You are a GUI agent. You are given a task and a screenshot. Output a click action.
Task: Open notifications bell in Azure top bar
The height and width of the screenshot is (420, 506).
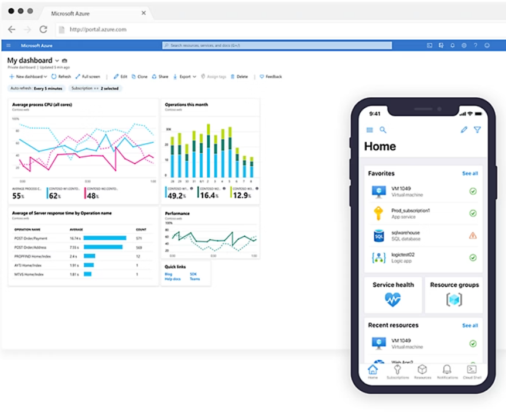click(x=453, y=46)
